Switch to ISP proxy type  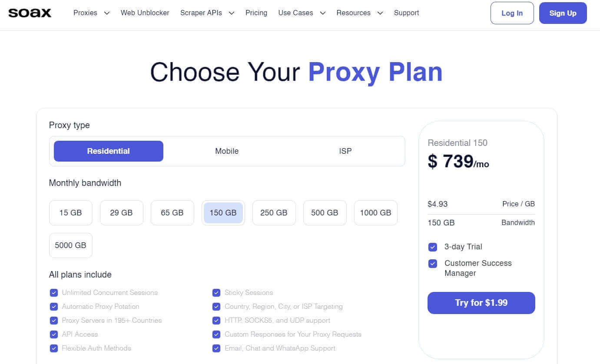345,151
